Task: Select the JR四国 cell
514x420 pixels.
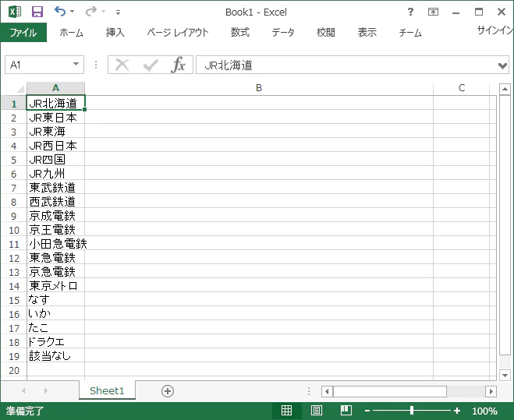Action: coord(55,160)
